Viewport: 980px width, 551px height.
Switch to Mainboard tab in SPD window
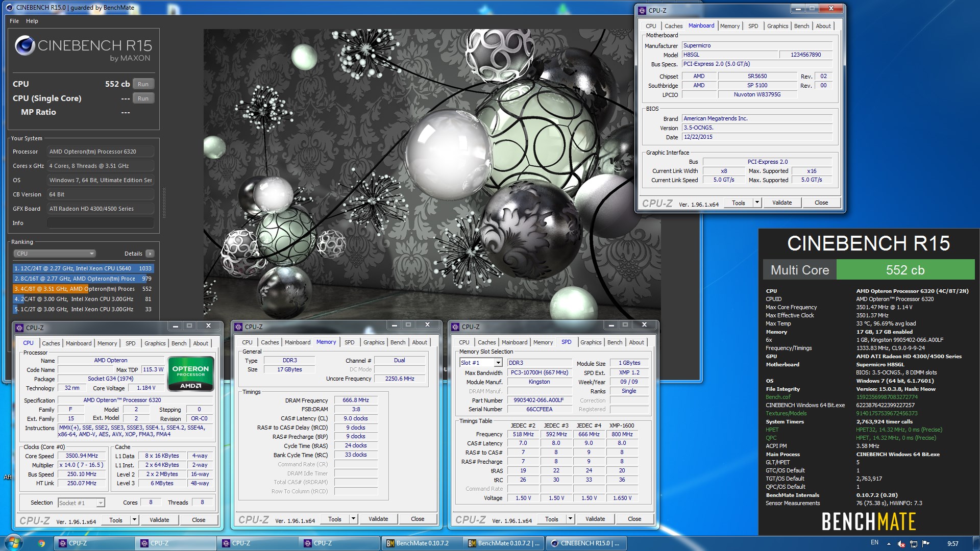pos(514,342)
